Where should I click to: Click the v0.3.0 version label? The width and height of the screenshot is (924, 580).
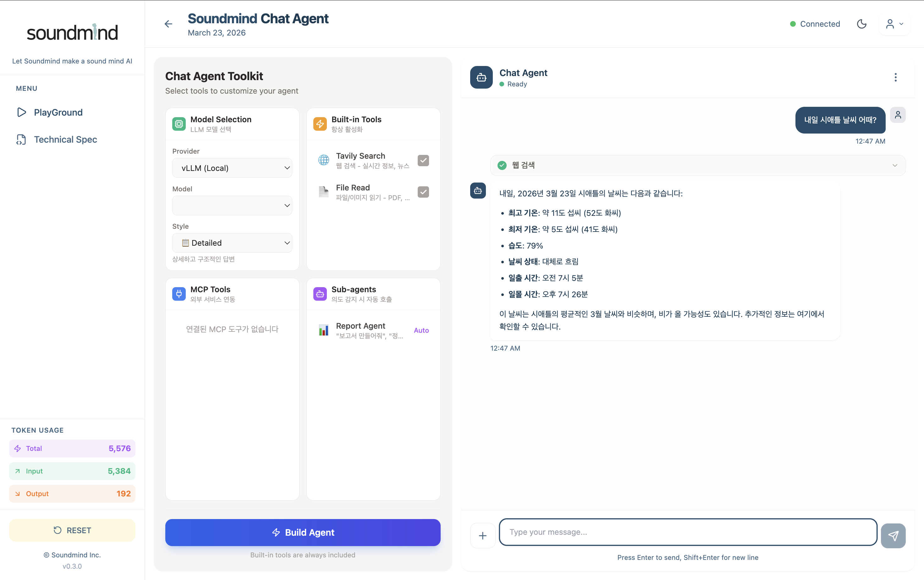pyautogui.click(x=72, y=566)
